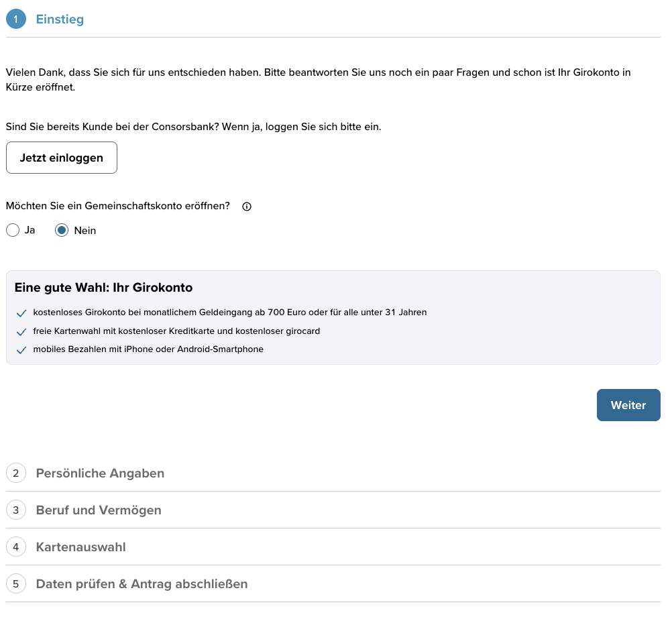672x619 pixels.
Task: Expand the Kartenauswahl section
Action: click(80, 547)
